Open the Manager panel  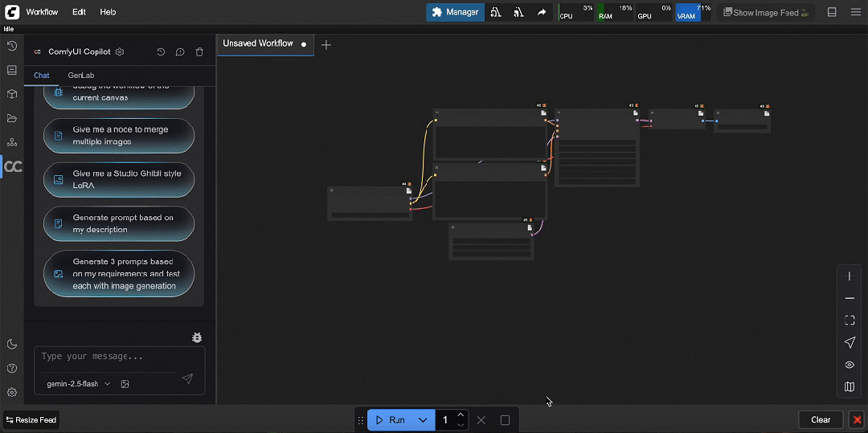point(455,12)
